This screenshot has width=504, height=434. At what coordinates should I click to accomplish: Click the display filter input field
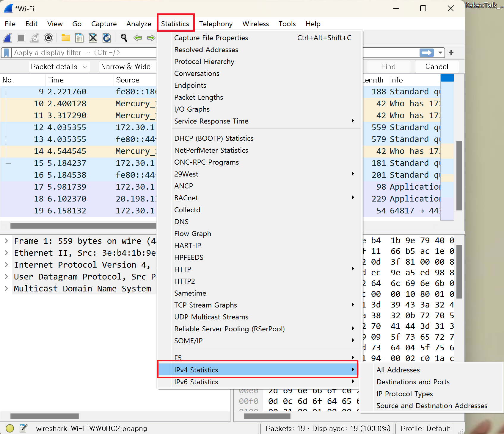tap(84, 53)
